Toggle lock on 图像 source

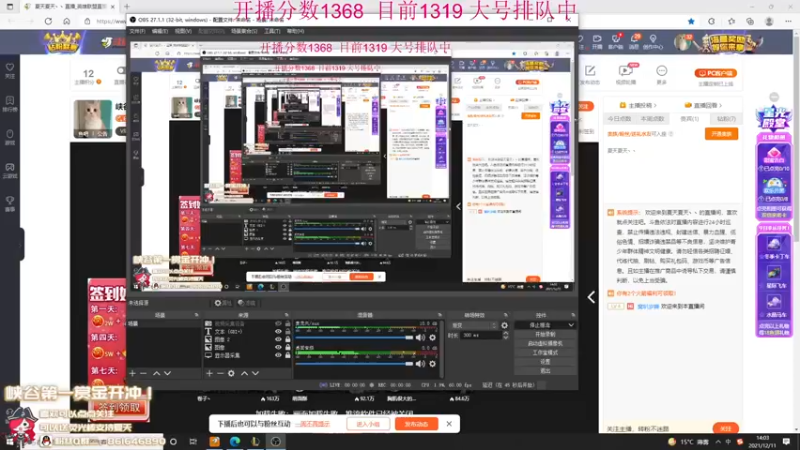tap(288, 347)
